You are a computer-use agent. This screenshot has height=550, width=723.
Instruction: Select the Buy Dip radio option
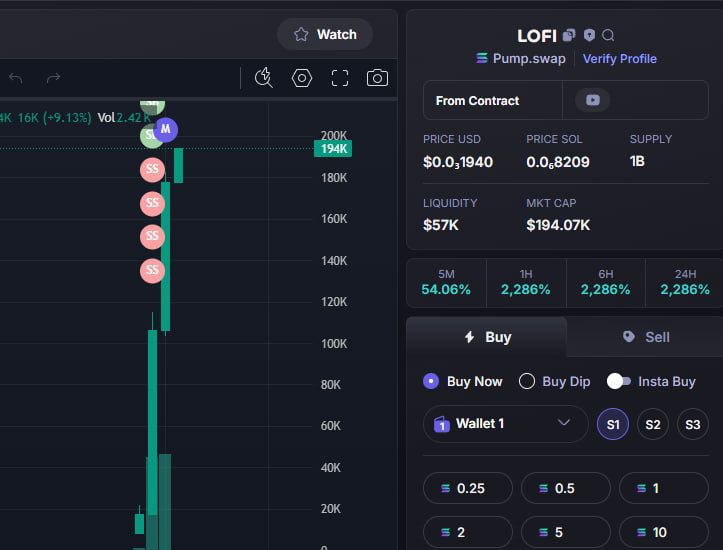[x=554, y=381]
